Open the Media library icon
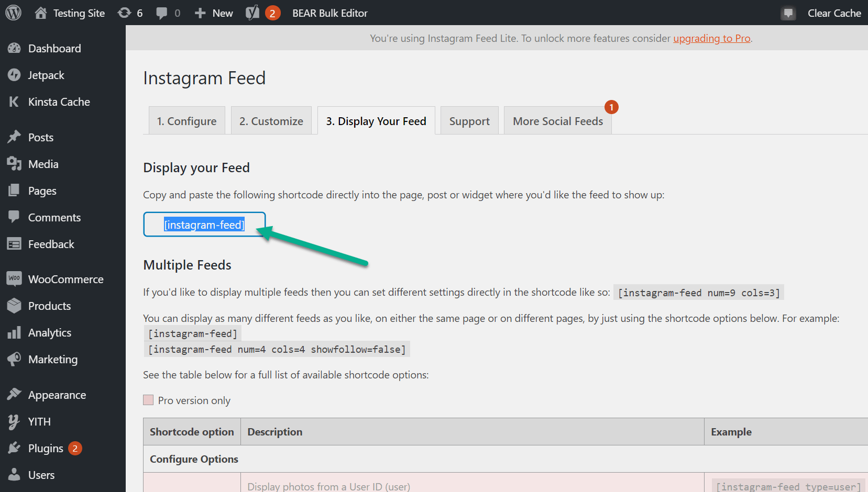Screen dimensions: 868x492 point(15,164)
